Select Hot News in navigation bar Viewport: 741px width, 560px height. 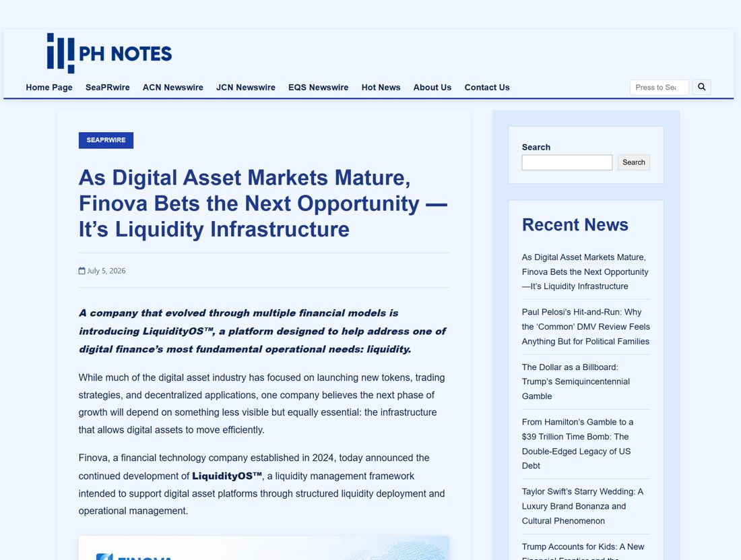[x=381, y=88]
